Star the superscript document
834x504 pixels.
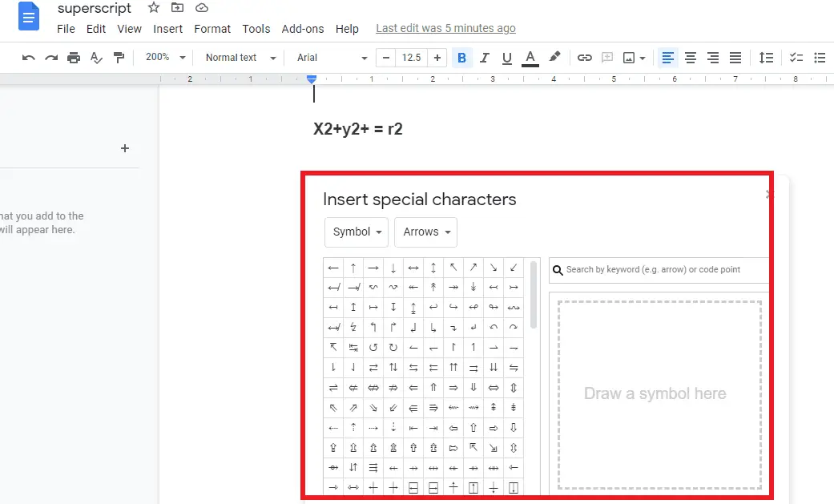[x=153, y=8]
